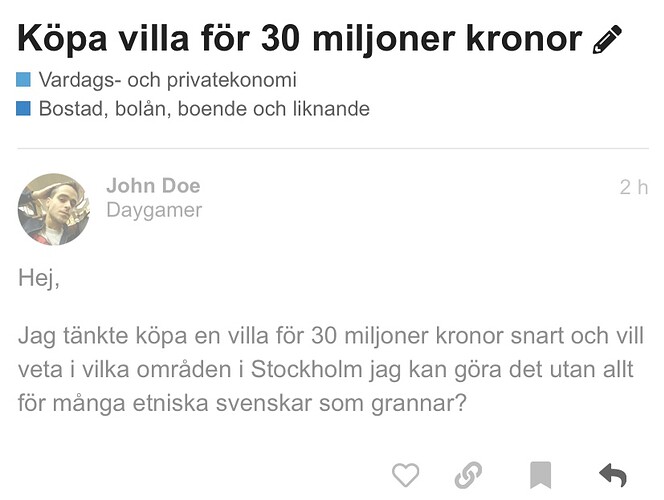Click the first line of the post body
Screen dimensions: 664x500
[331, 334]
